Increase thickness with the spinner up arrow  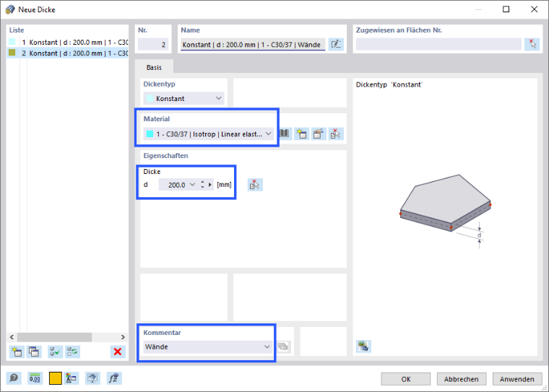(x=202, y=182)
